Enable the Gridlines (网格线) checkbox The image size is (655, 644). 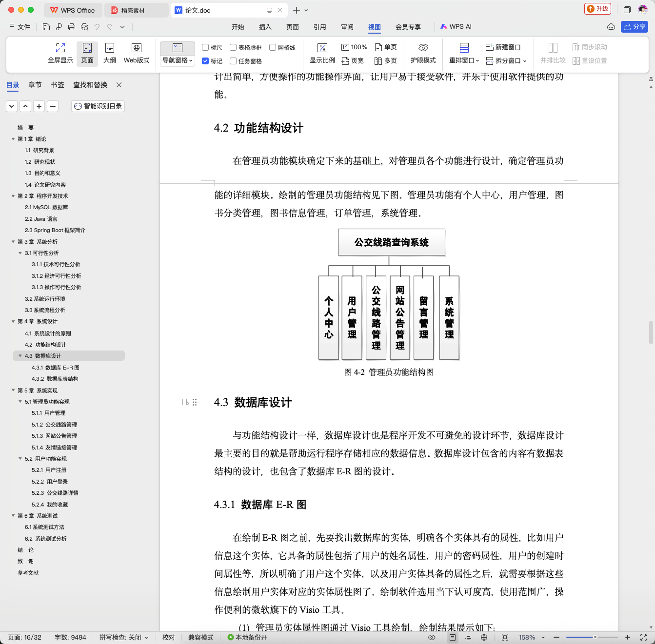[273, 47]
